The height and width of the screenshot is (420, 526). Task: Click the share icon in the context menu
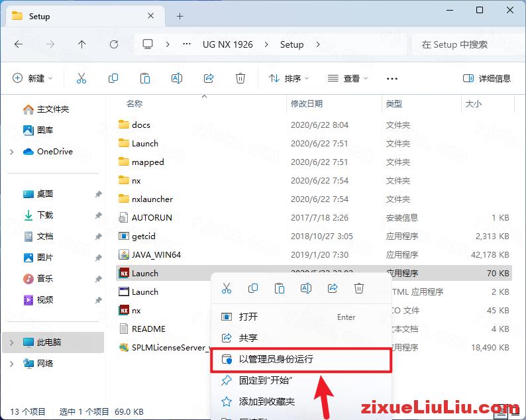tap(333, 288)
